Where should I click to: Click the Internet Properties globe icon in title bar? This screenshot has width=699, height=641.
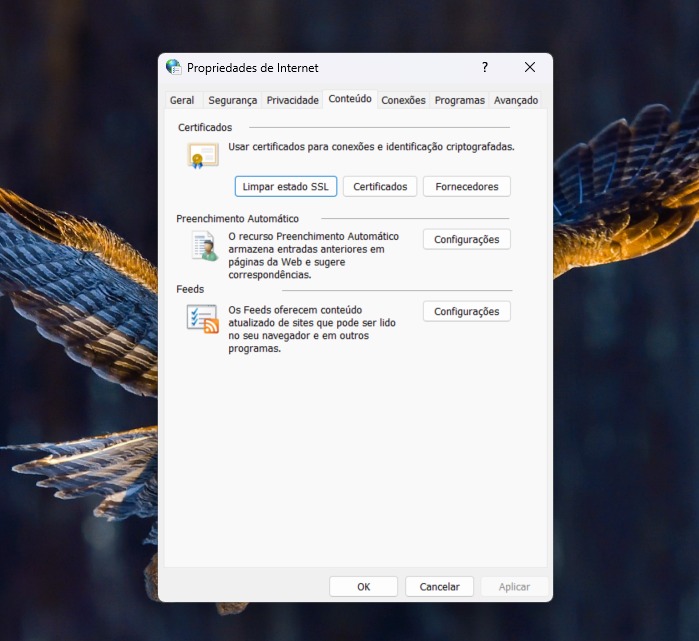click(174, 67)
